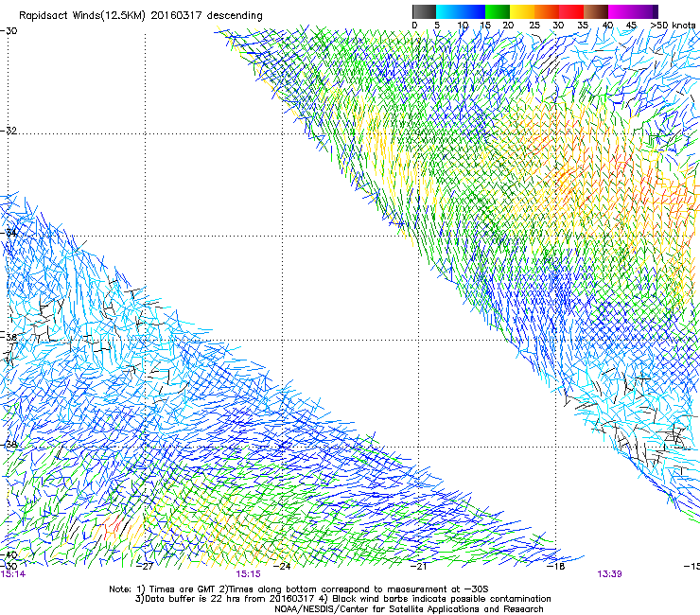The height and width of the screenshot is (615, 700).
Task: Click the '>50 knots' legend label
Action: point(673,25)
